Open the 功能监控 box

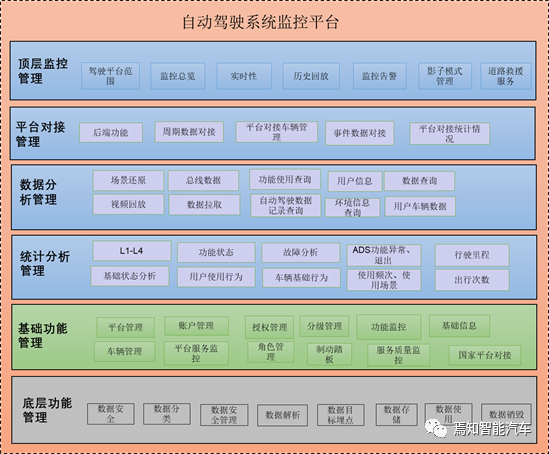click(x=389, y=327)
